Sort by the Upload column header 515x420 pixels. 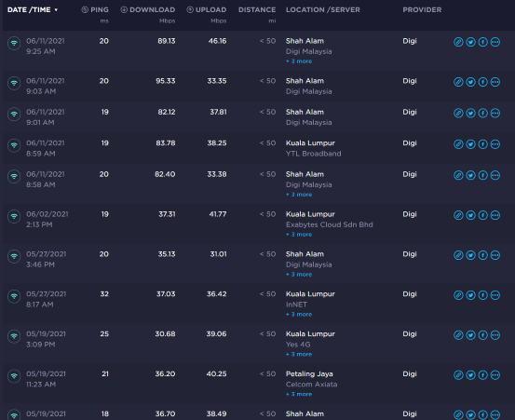click(207, 10)
